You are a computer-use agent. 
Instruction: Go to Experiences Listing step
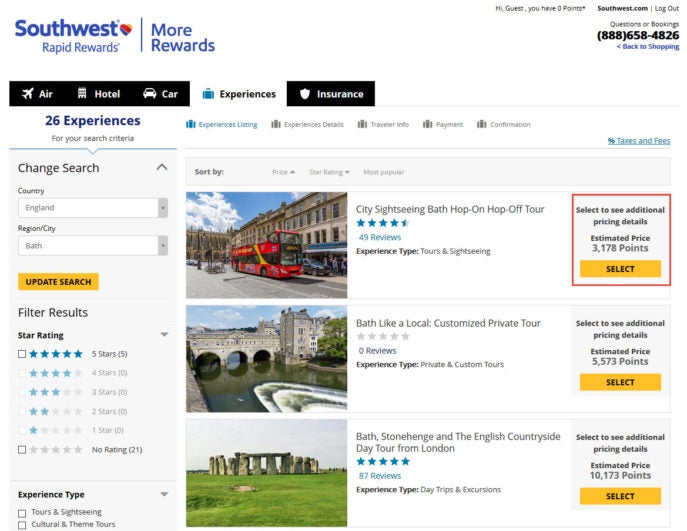222,124
